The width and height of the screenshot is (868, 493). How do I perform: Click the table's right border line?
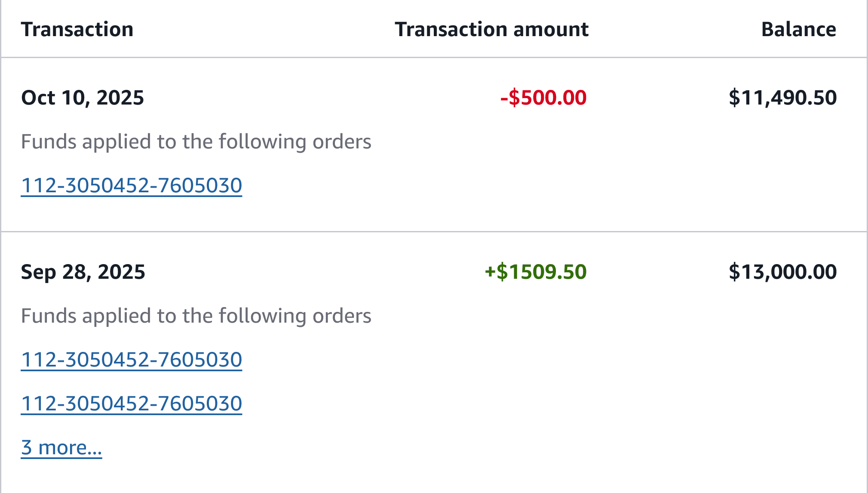point(867,246)
